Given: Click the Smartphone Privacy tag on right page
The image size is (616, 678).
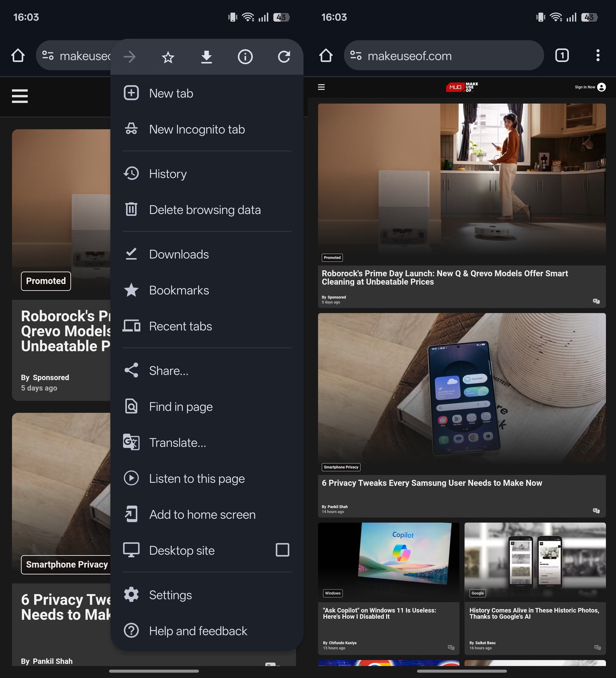Looking at the screenshot, I should tap(341, 467).
